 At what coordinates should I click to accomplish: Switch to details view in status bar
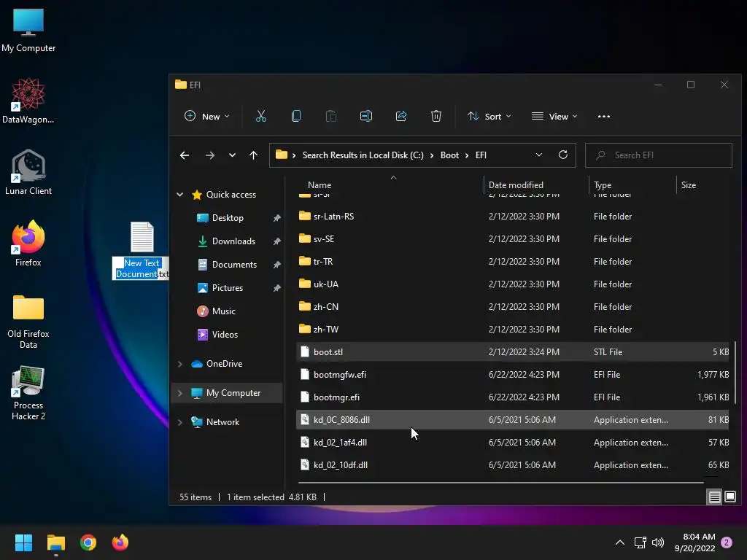pos(715,497)
